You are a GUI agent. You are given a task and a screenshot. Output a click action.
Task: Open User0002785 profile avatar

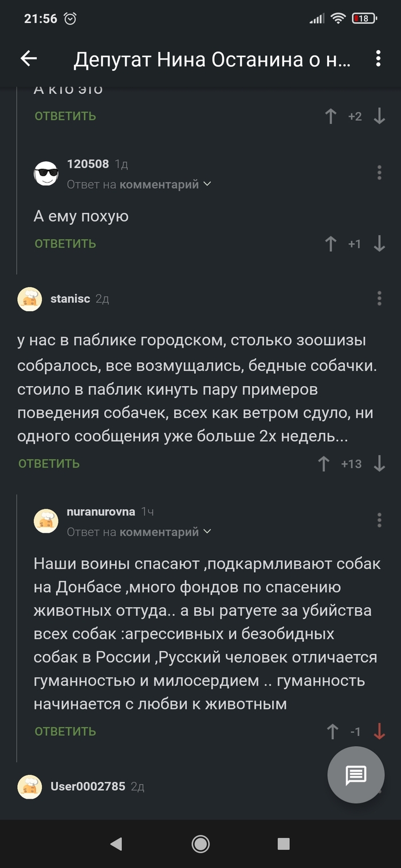click(30, 787)
